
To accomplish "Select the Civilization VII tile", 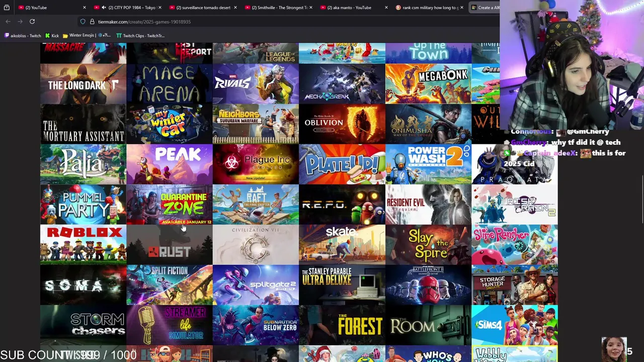I will (256, 245).
